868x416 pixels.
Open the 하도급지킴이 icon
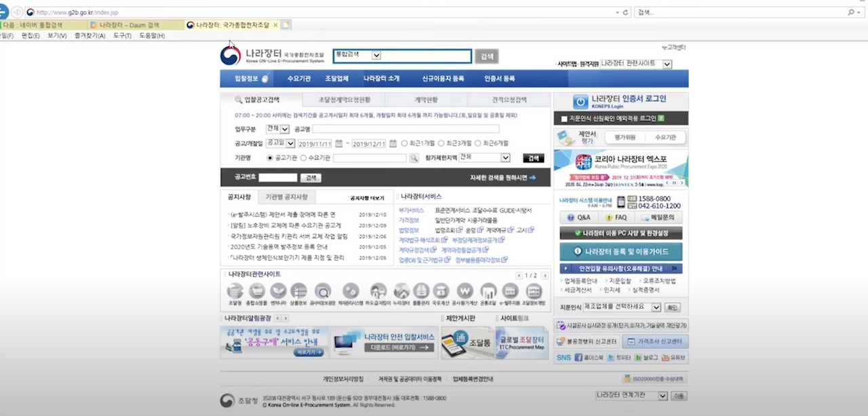click(378, 290)
